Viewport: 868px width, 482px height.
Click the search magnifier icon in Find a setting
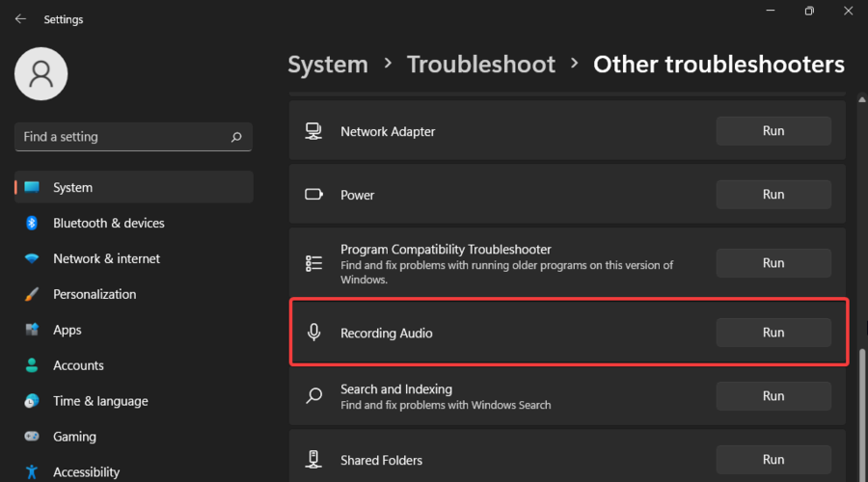click(x=236, y=138)
